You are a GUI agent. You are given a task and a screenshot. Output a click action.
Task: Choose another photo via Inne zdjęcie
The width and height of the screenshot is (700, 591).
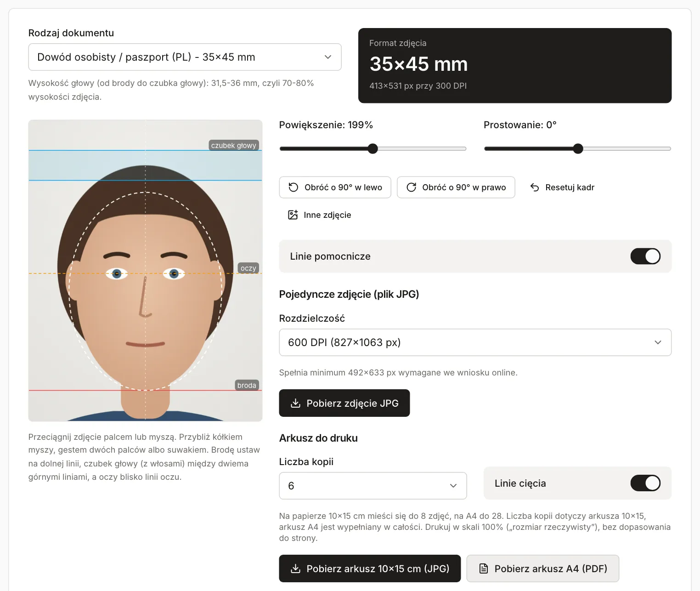point(320,215)
